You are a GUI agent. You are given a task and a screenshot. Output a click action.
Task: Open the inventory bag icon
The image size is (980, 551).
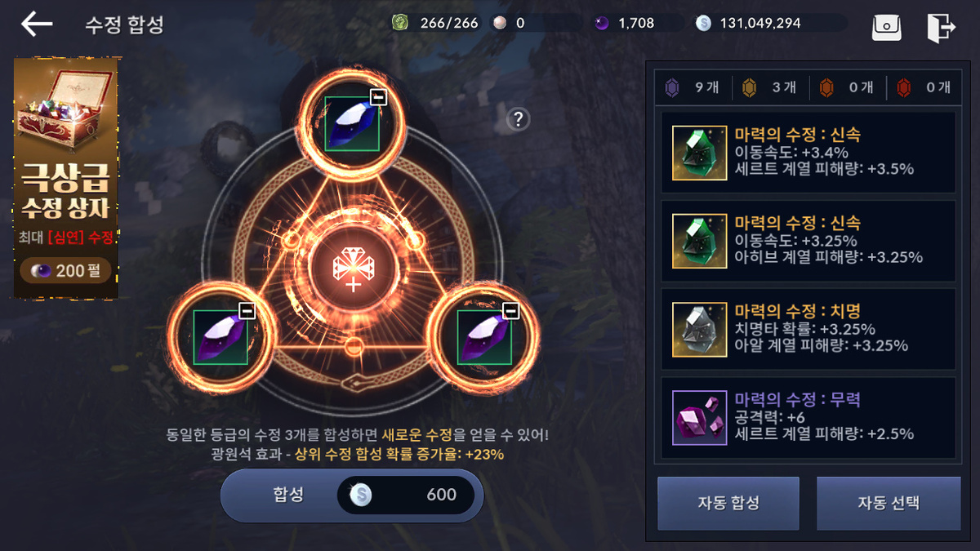[886, 26]
